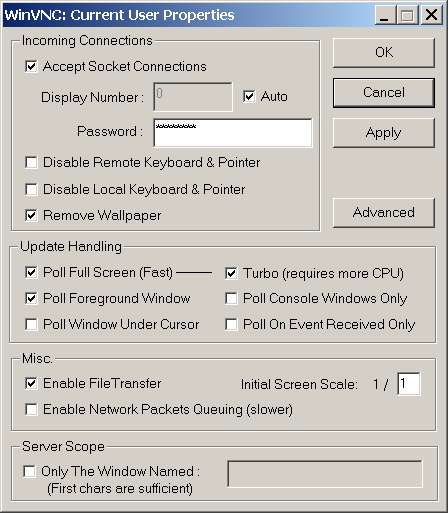Check Poll Window Under Cursor

click(31, 324)
